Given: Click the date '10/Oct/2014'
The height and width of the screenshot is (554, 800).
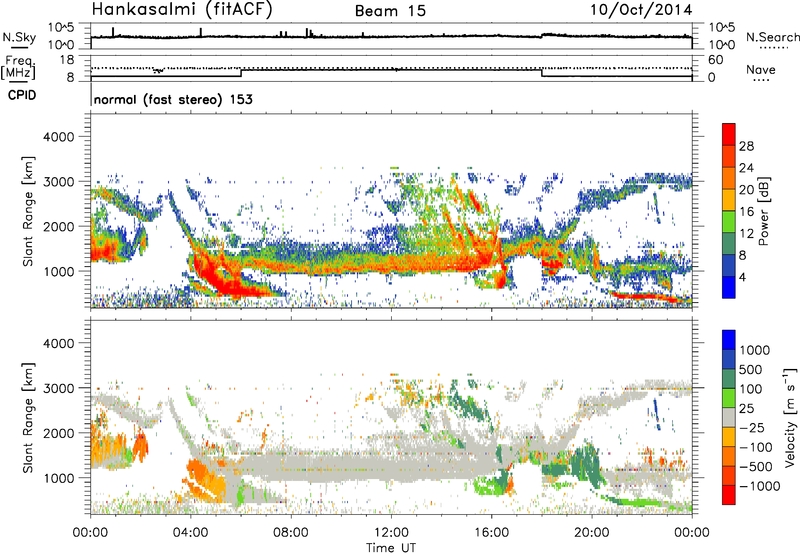Looking at the screenshot, I should point(641,10).
